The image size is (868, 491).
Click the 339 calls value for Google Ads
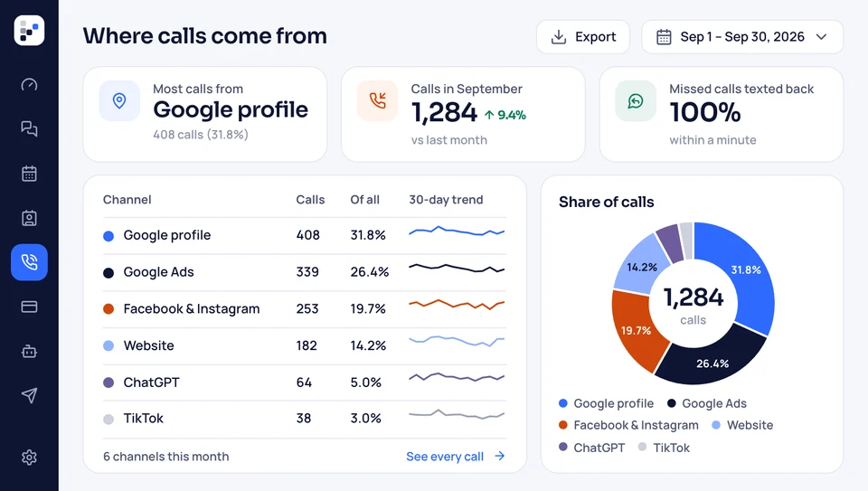click(x=307, y=272)
